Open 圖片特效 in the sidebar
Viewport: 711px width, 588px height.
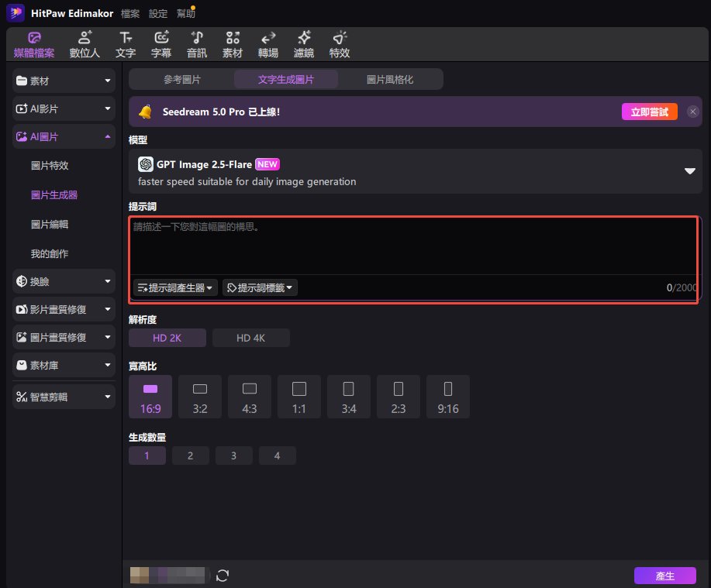[x=50, y=165]
